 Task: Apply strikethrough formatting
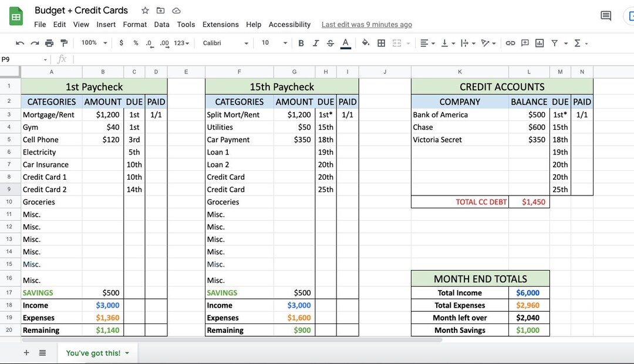[330, 43]
